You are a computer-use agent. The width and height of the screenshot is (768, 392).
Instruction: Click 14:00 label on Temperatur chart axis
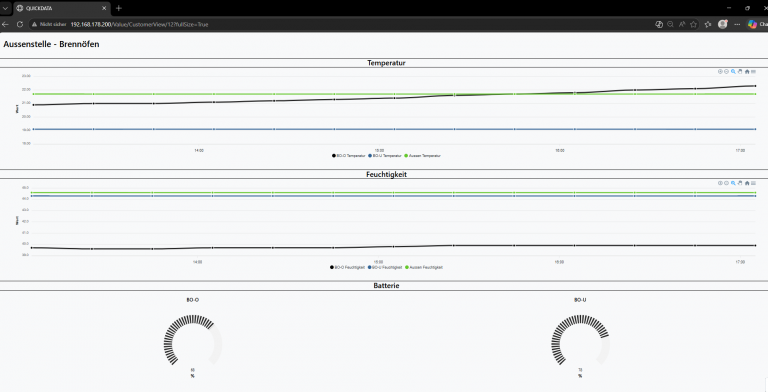coord(199,150)
